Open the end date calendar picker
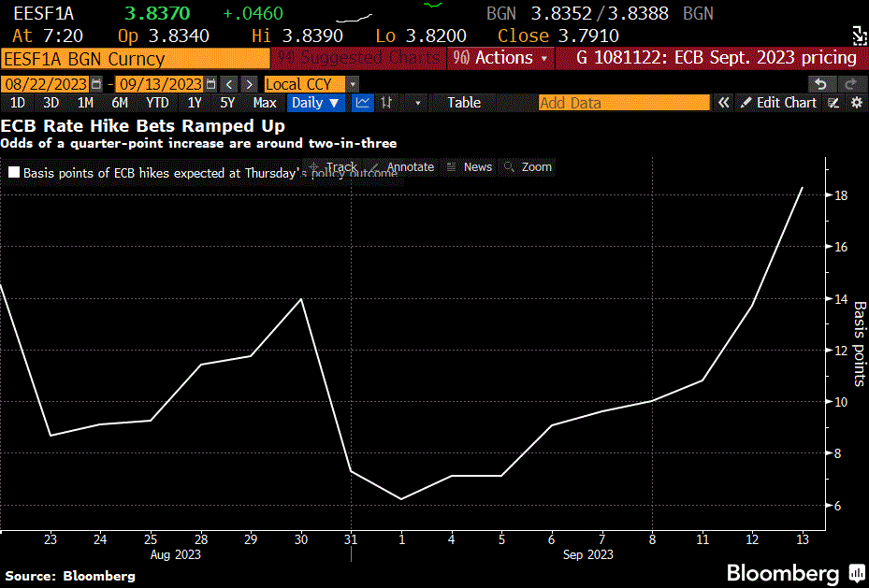This screenshot has width=869, height=588. [x=210, y=84]
